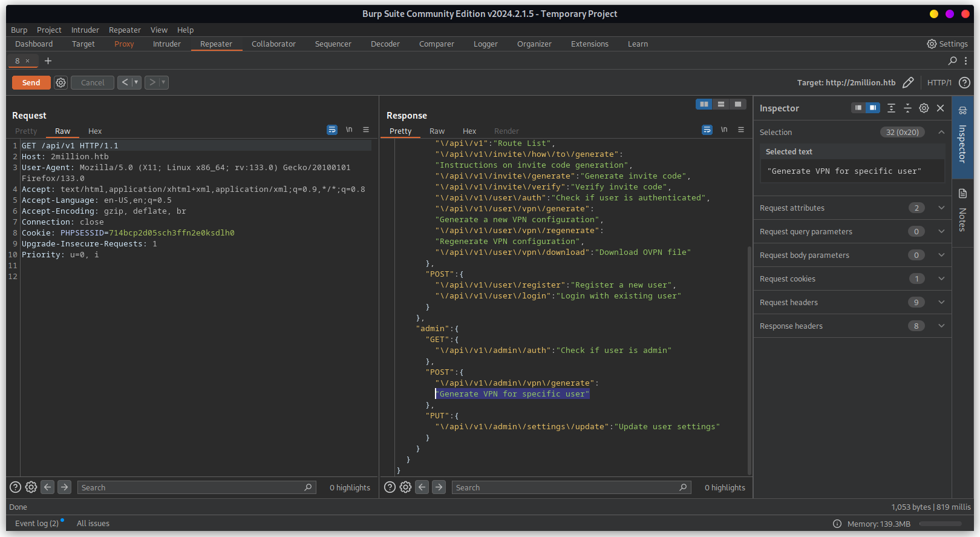
Task: Open the forward history dropdown arrow
Action: coord(163,82)
